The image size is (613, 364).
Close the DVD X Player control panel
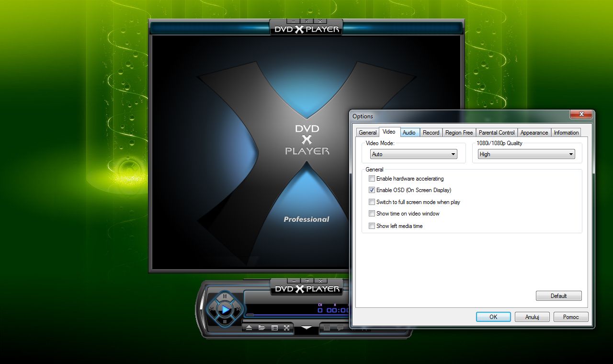point(319,281)
